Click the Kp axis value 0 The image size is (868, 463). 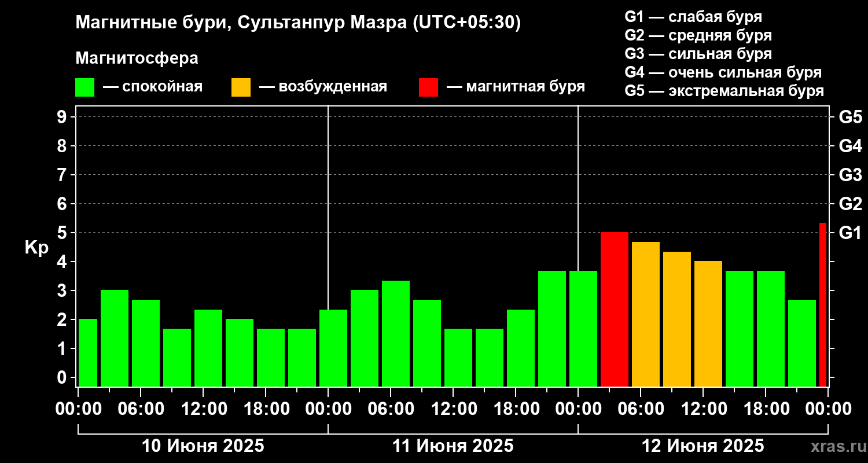(63, 377)
